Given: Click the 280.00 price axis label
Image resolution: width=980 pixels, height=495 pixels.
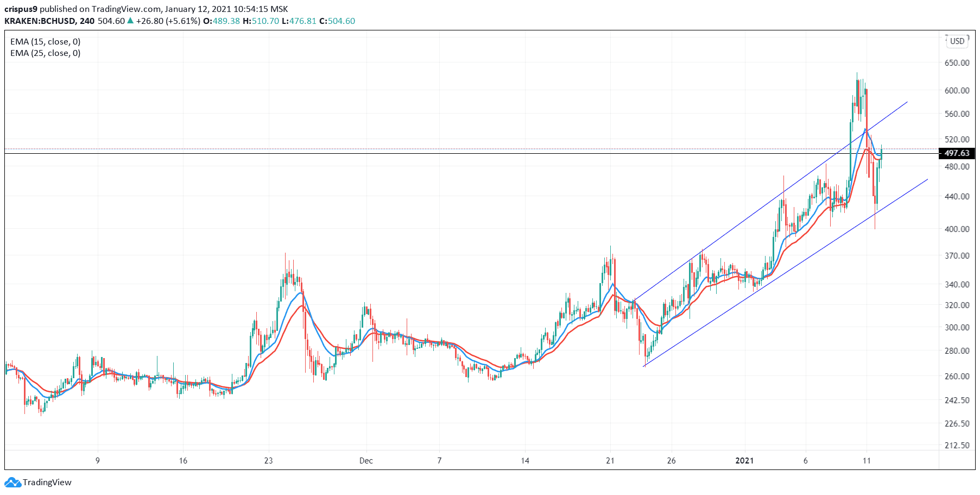Looking at the screenshot, I should (x=957, y=351).
